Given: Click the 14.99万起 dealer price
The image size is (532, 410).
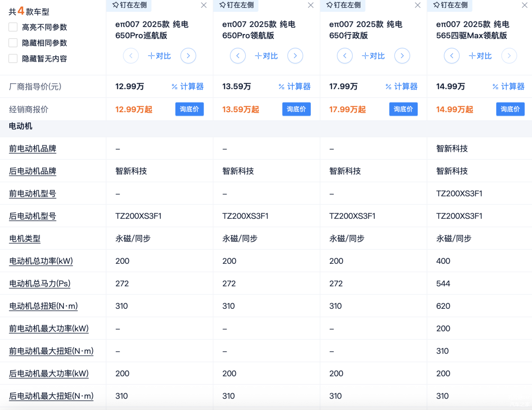Looking at the screenshot, I should tap(455, 110).
